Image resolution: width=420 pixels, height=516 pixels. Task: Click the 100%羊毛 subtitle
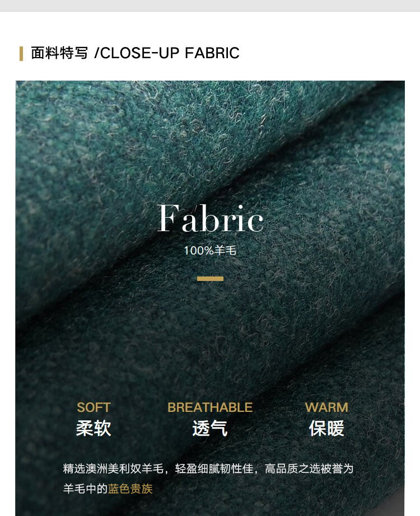click(x=210, y=251)
